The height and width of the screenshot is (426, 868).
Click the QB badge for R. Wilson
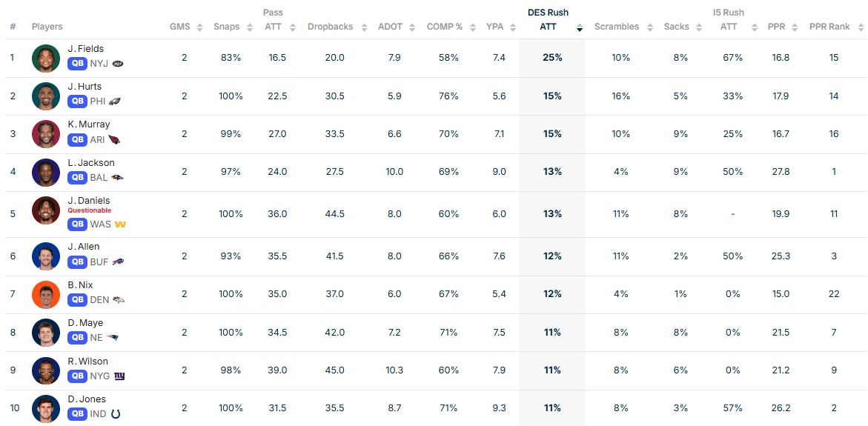77,376
